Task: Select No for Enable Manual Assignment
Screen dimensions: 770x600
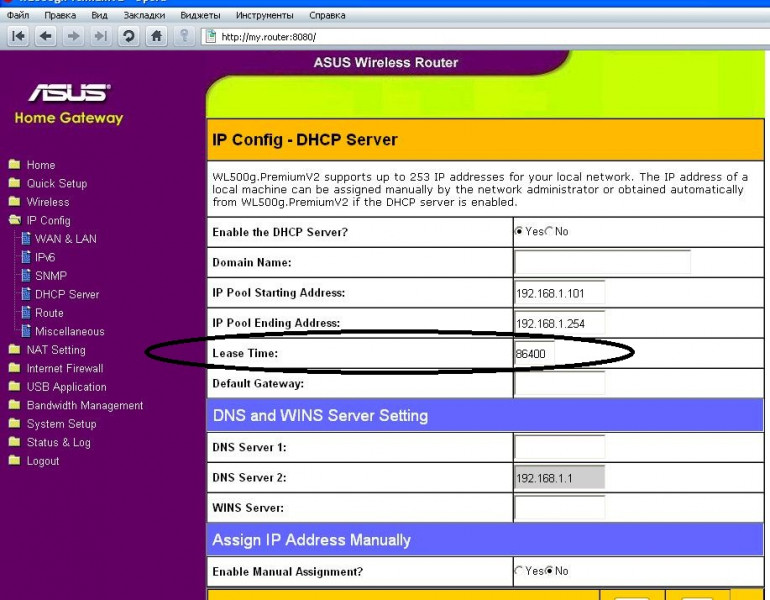Action: point(549,571)
